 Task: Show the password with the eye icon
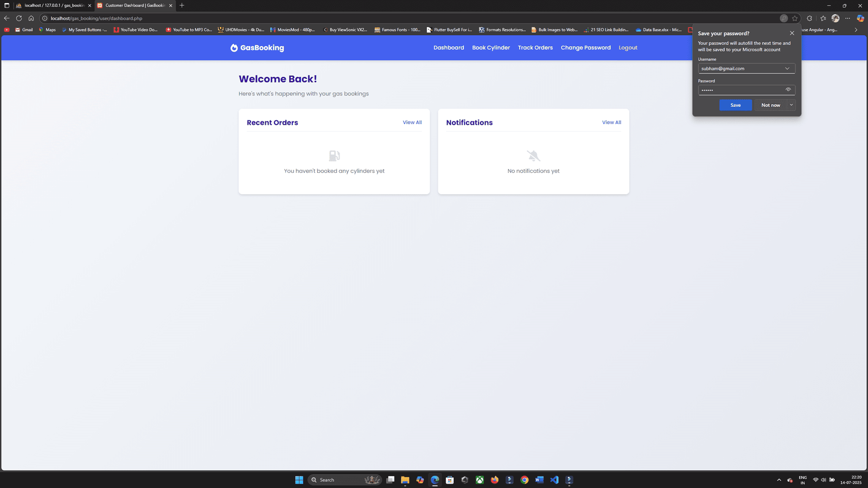(788, 89)
